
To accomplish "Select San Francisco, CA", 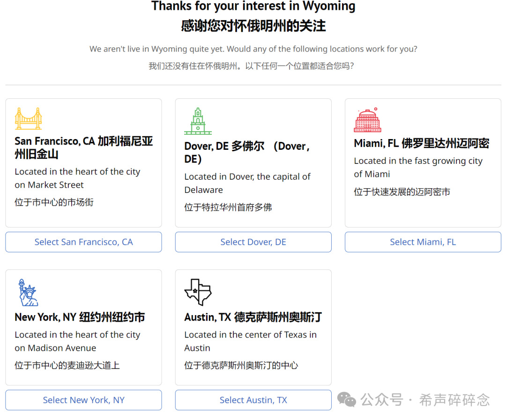I will (83, 242).
